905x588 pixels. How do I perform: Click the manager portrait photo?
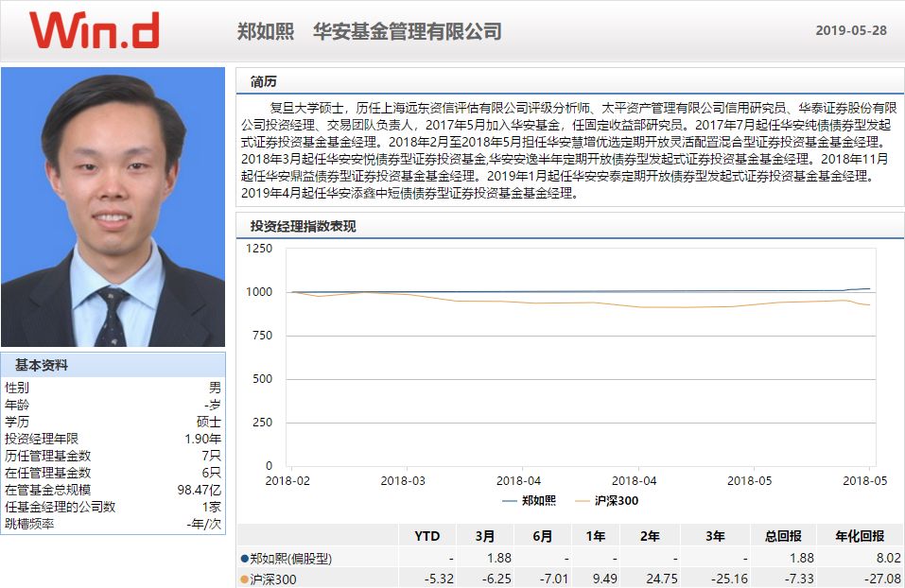[113, 207]
